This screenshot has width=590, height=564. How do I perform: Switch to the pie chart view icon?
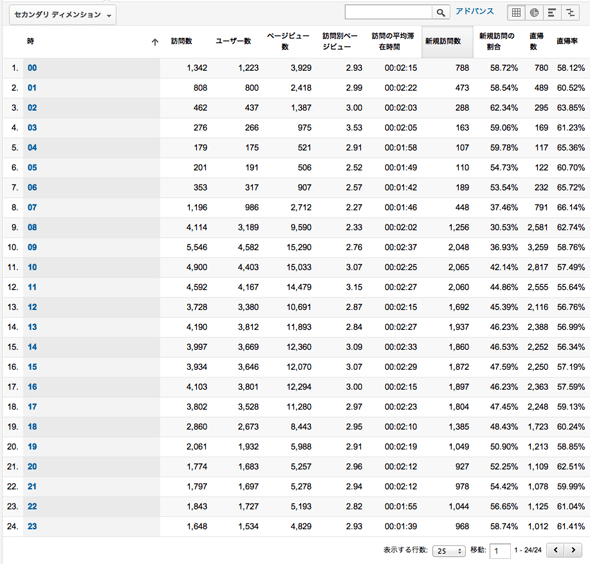coord(534,13)
